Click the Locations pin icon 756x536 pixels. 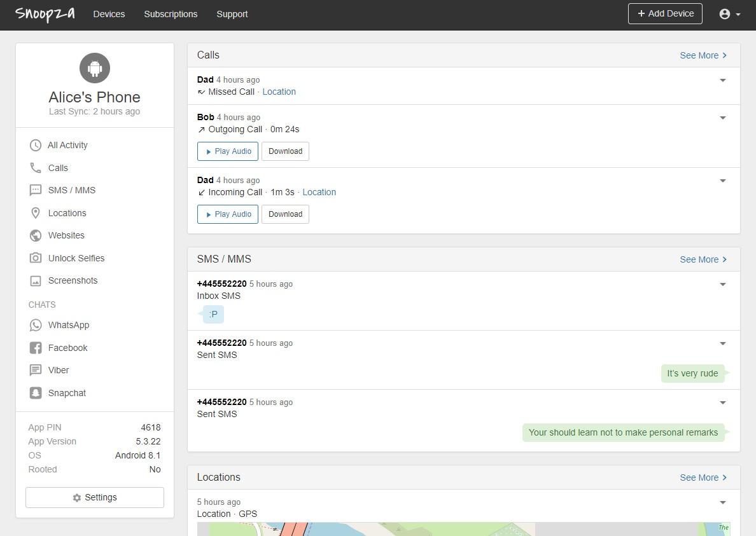pyautogui.click(x=36, y=213)
